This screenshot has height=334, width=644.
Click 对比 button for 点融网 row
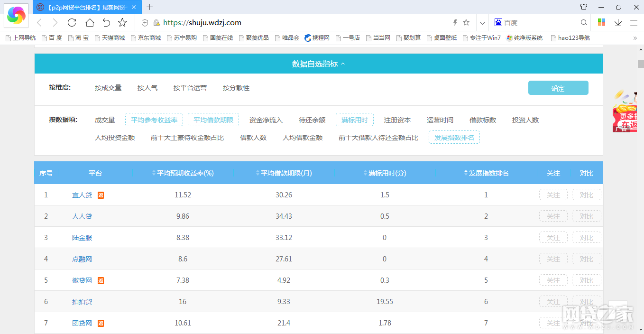tap(587, 259)
